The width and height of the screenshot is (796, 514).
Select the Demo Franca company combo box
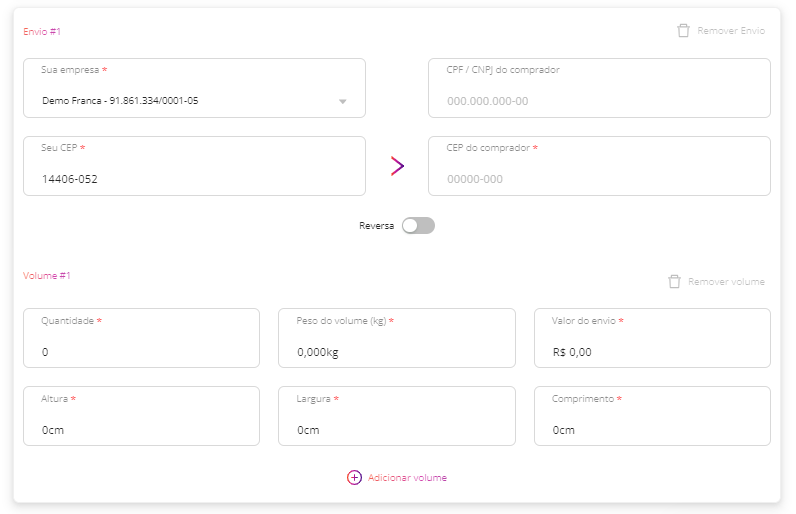coord(194,88)
